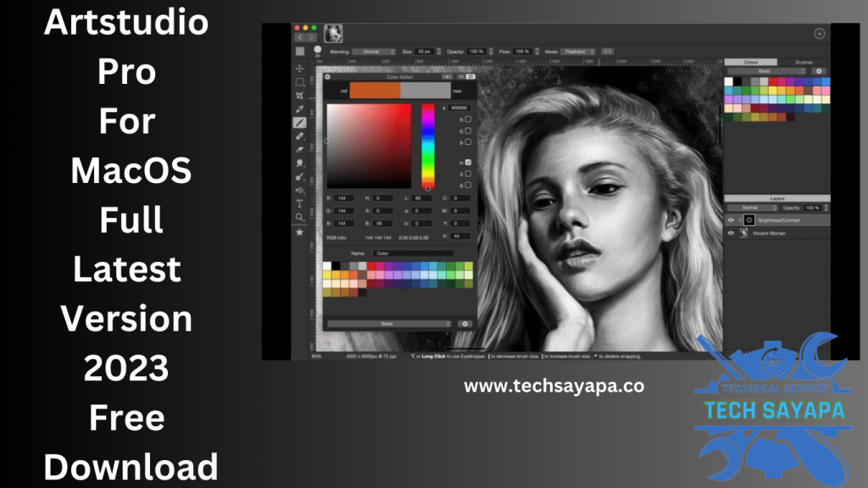Click the plus icon at top right
The height and width of the screenshot is (488, 868).
coord(820,34)
